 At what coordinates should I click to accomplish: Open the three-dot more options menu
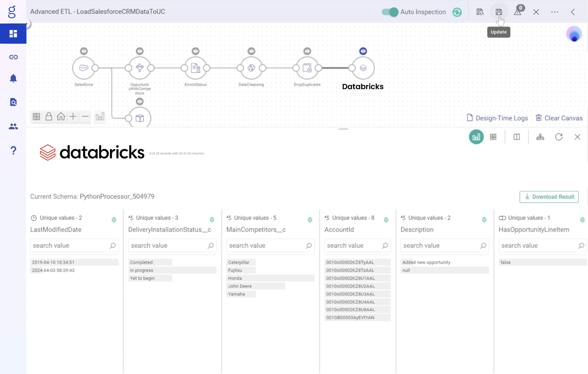(554, 12)
